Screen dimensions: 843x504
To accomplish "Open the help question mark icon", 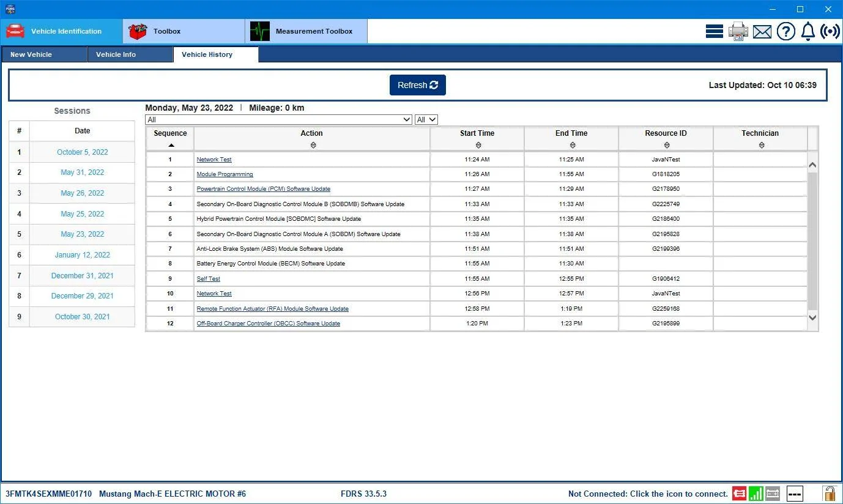I will pyautogui.click(x=786, y=31).
